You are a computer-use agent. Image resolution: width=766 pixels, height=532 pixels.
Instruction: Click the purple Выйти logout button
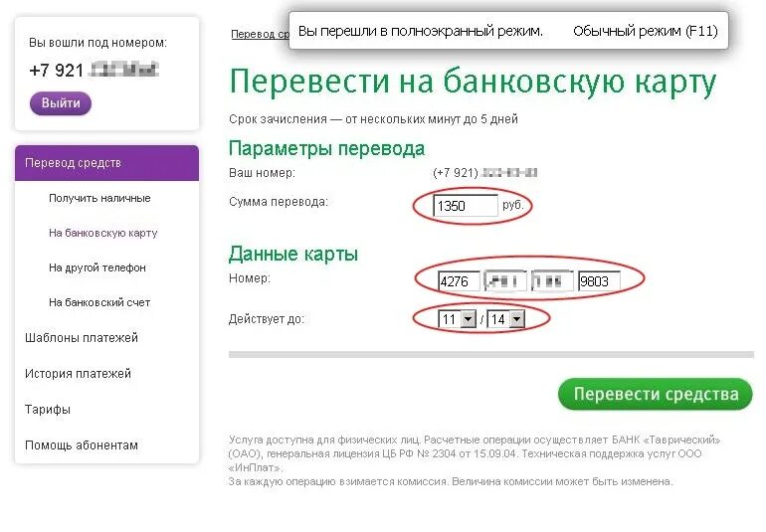[x=61, y=103]
